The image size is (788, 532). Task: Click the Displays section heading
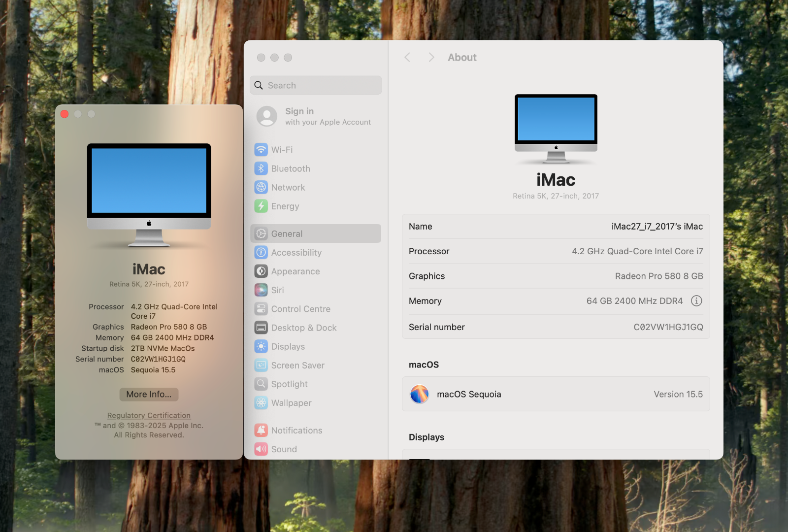[x=427, y=437]
